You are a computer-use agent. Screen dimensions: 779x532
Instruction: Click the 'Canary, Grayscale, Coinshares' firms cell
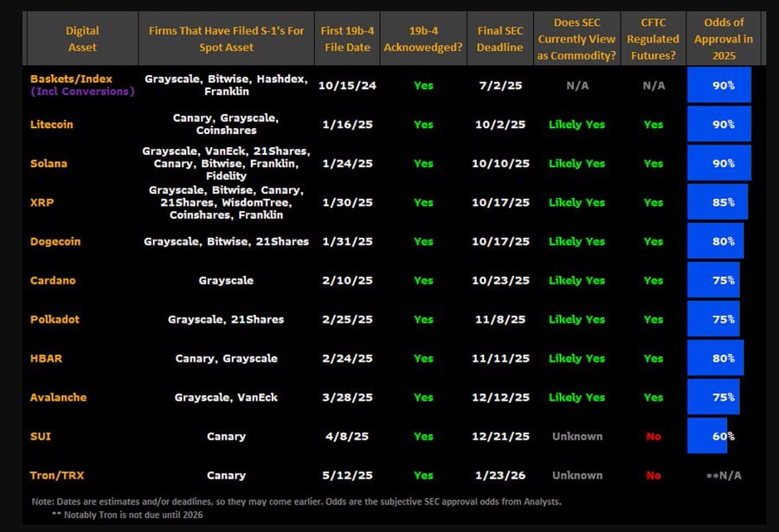(x=226, y=125)
